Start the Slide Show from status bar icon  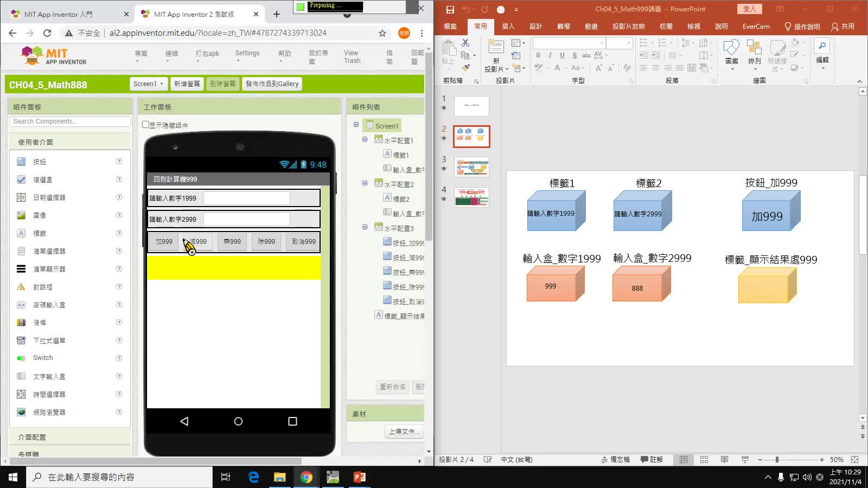coord(745,459)
